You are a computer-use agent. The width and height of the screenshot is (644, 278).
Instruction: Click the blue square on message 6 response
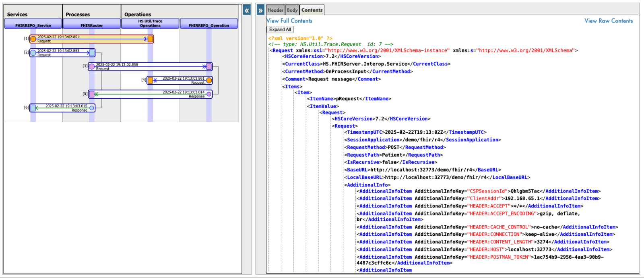(x=33, y=108)
